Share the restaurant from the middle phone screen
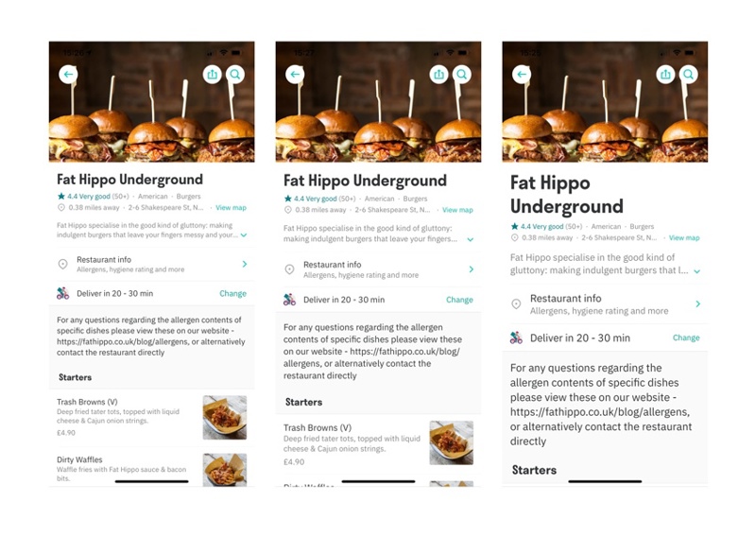The height and width of the screenshot is (537, 756). [438, 75]
